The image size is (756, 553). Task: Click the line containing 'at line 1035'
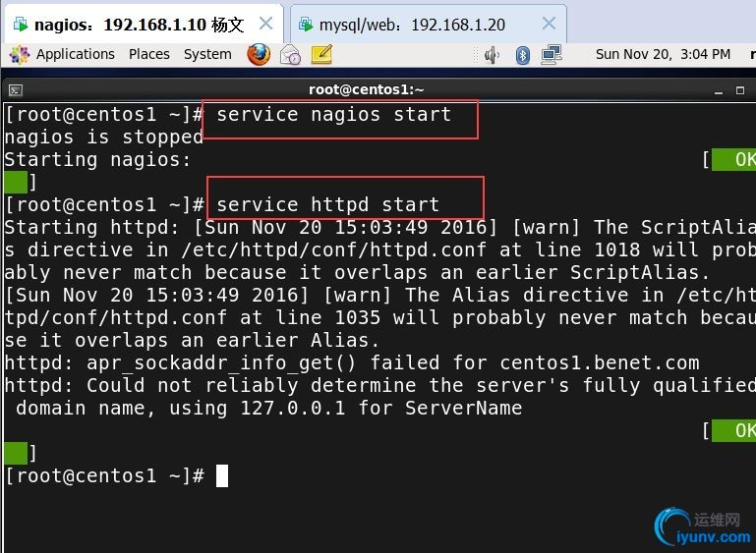tap(379, 318)
